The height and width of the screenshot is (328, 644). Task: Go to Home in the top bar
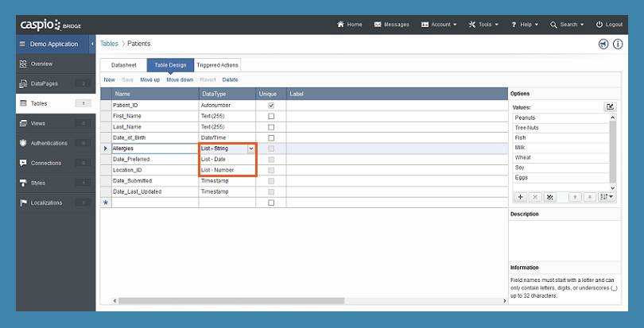click(x=350, y=25)
